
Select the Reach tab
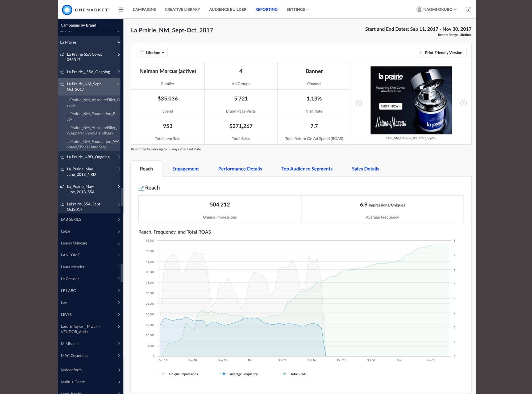(x=146, y=169)
